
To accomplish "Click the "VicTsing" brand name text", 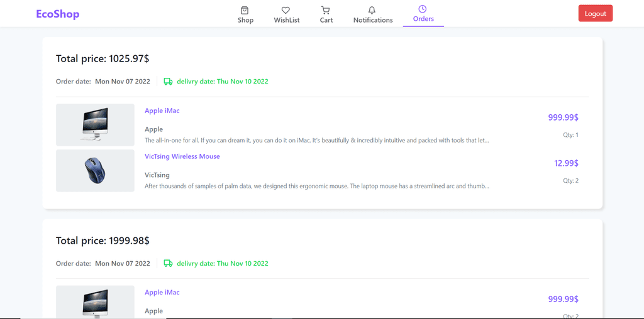I will tap(157, 175).
